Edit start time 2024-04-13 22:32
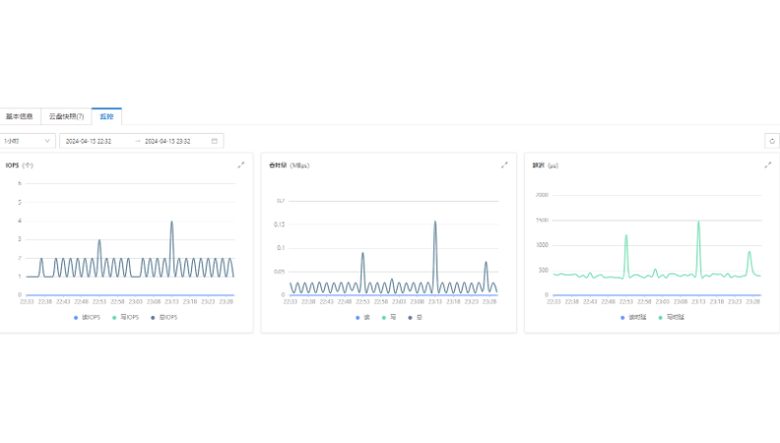This screenshot has width=780, height=443. point(89,141)
